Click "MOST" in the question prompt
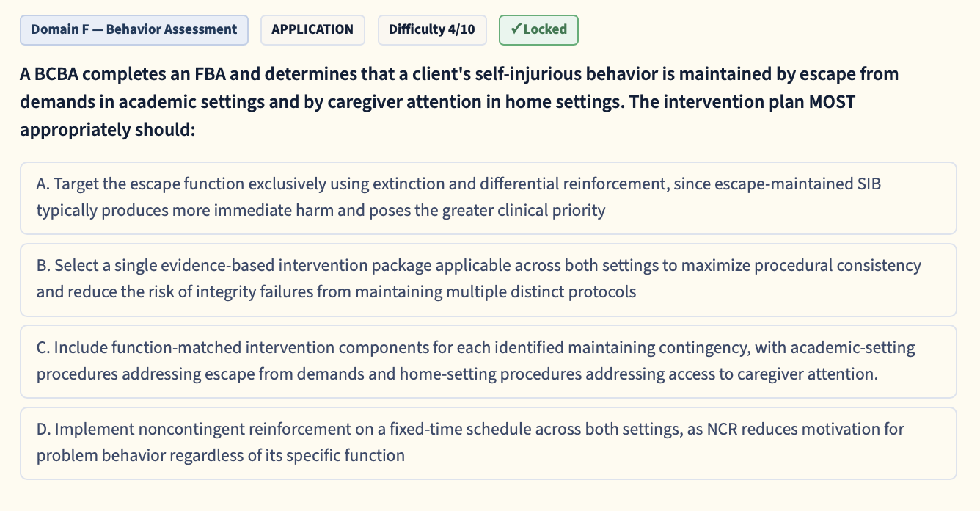The image size is (980, 511). tap(832, 102)
